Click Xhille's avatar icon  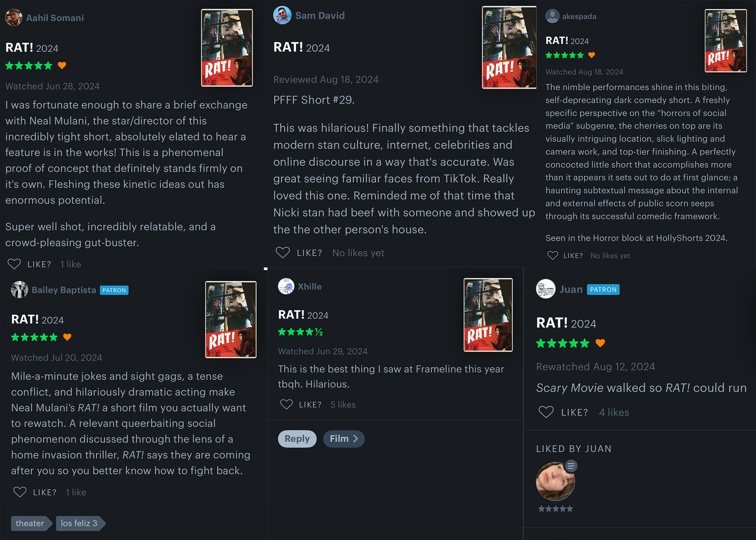286,287
